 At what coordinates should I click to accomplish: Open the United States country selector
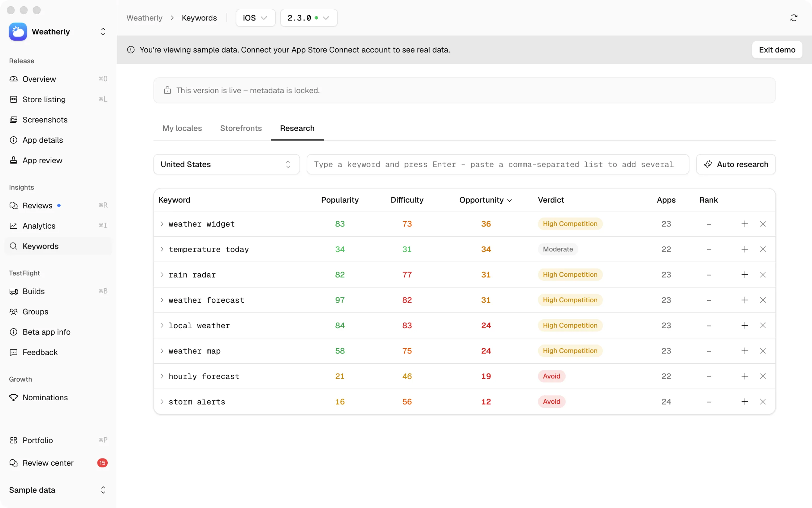pyautogui.click(x=227, y=164)
